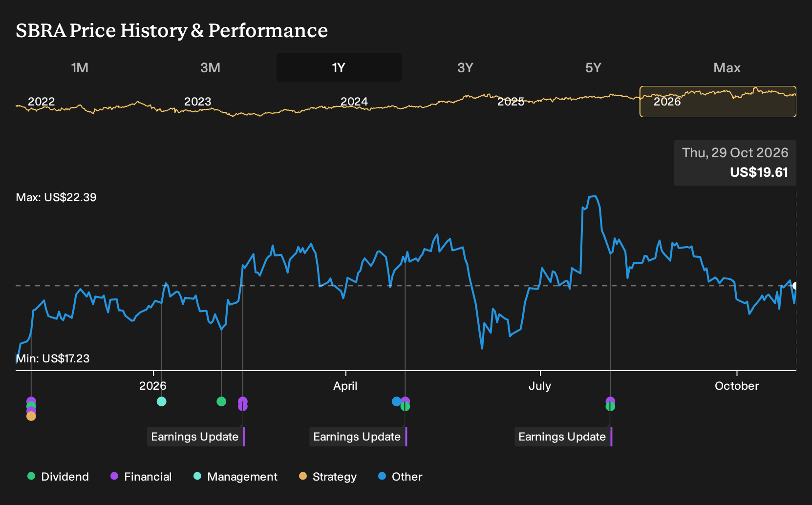Show the 5Y price history
The width and height of the screenshot is (812, 505).
[593, 67]
